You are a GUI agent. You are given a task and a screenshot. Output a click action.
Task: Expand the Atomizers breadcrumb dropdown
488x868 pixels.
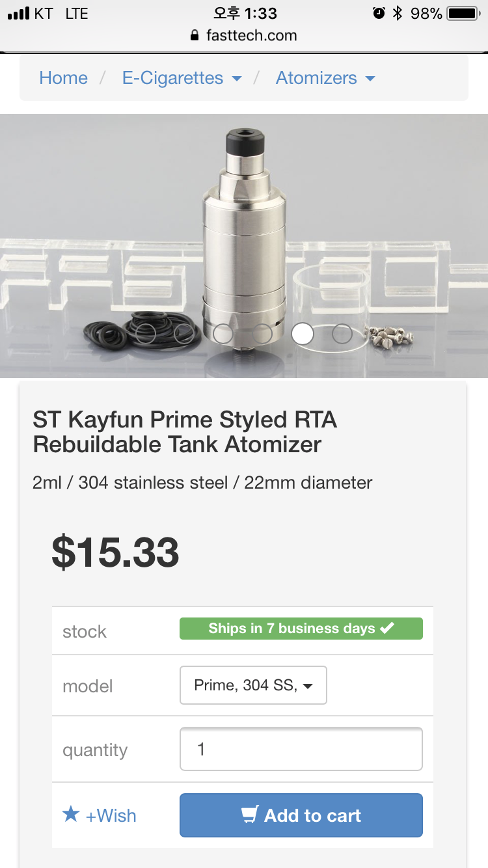tap(325, 78)
